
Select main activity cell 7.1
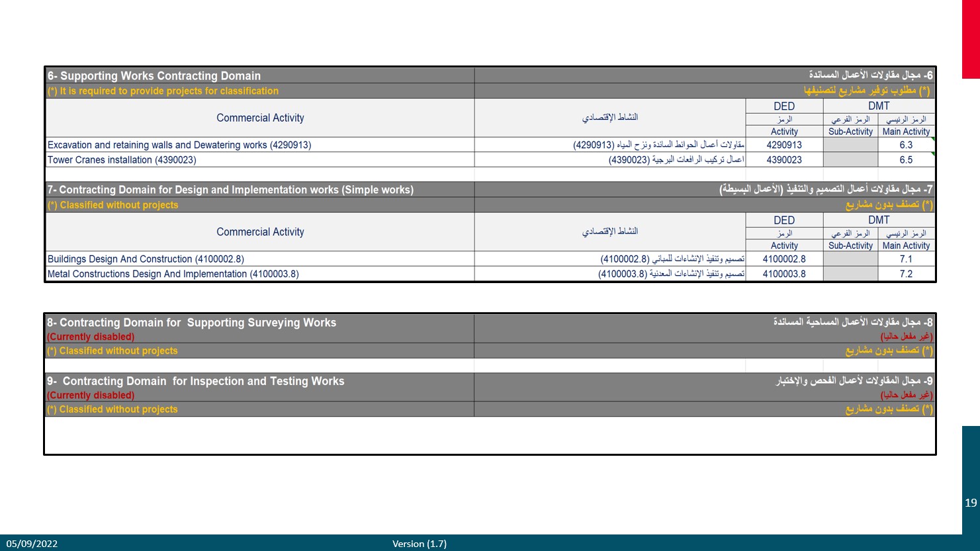[x=906, y=259]
